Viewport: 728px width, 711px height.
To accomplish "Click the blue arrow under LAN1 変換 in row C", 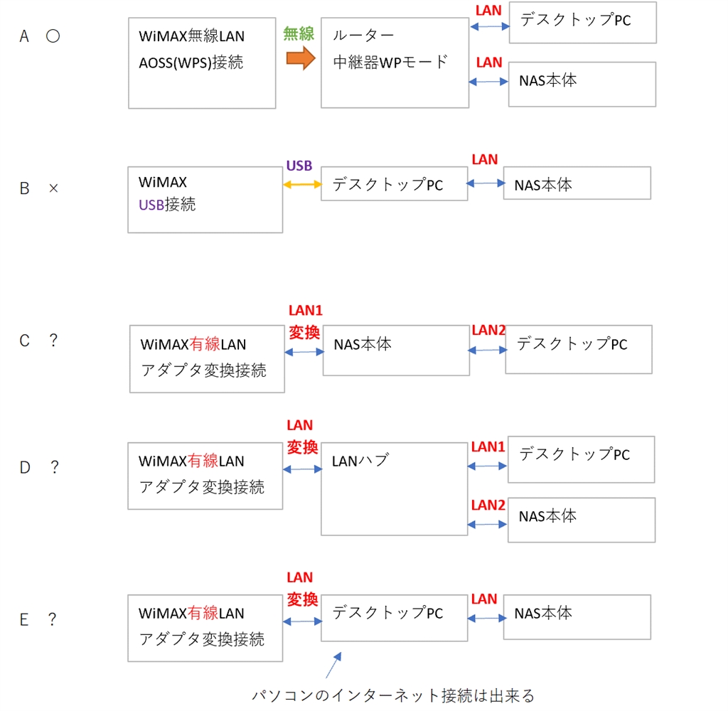I will coord(304,352).
